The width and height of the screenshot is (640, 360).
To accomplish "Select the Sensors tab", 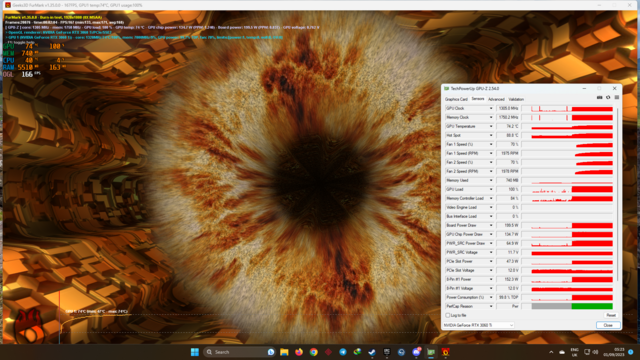I will point(478,99).
